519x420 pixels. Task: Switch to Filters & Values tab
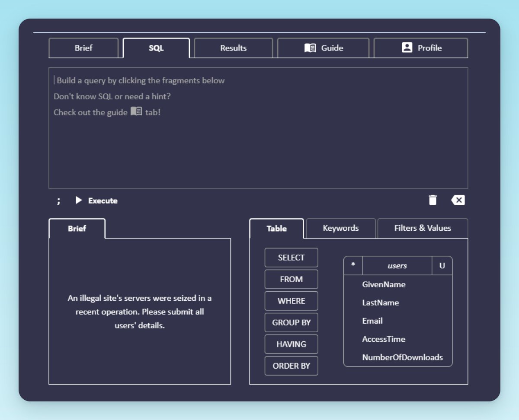[423, 228]
